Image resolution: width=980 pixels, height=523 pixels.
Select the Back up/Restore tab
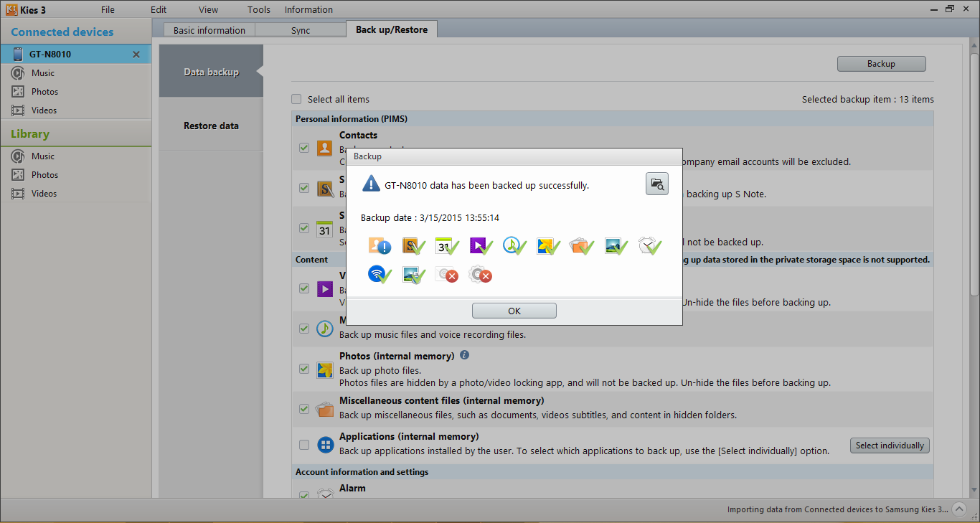click(x=392, y=29)
